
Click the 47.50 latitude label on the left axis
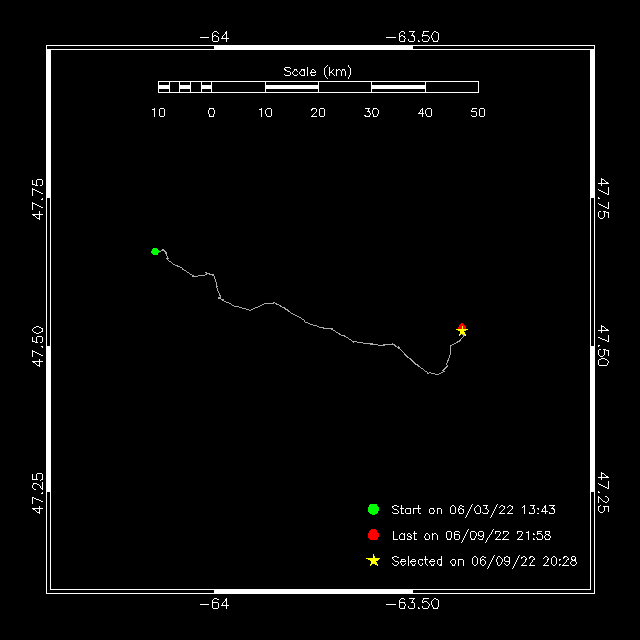[x=38, y=346]
